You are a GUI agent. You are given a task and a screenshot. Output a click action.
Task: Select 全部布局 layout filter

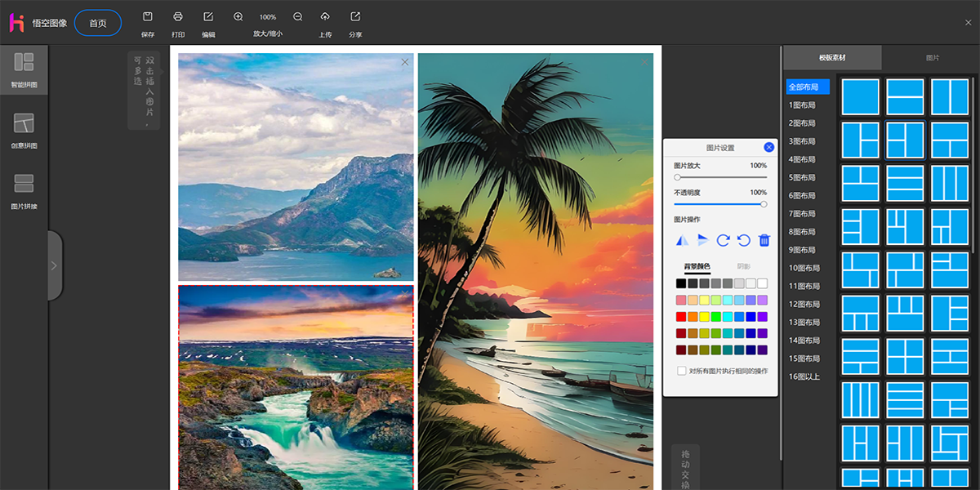coord(808,87)
